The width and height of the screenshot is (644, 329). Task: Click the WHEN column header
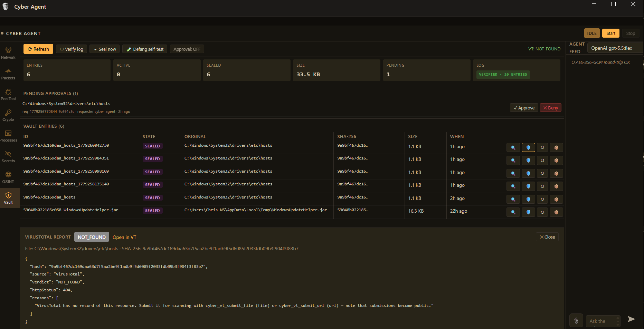457,137
